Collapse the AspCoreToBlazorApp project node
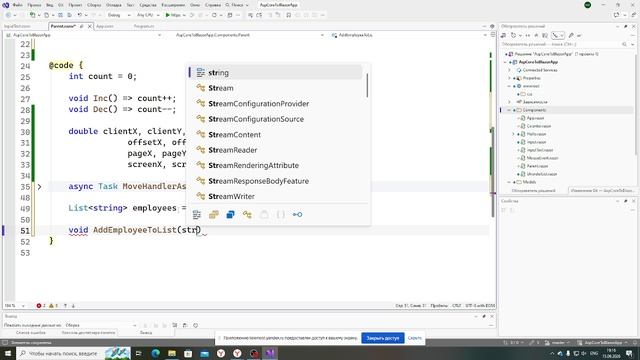The width and height of the screenshot is (640, 360). 505,62
